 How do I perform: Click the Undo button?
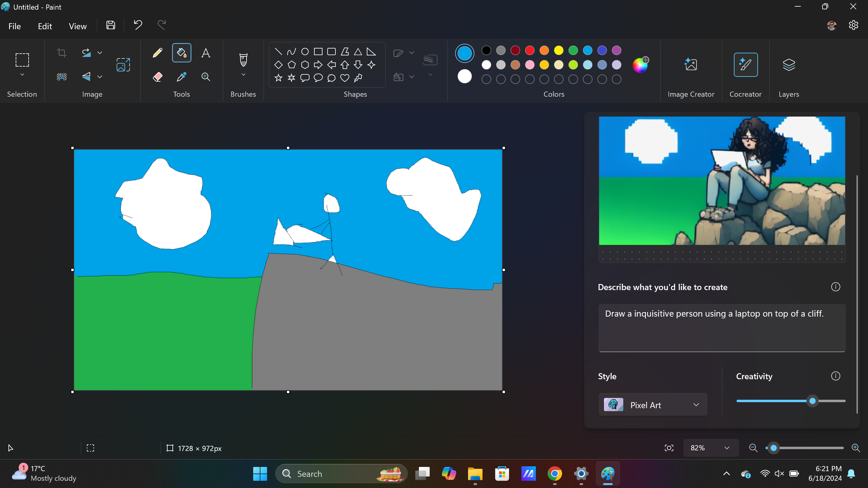click(138, 25)
